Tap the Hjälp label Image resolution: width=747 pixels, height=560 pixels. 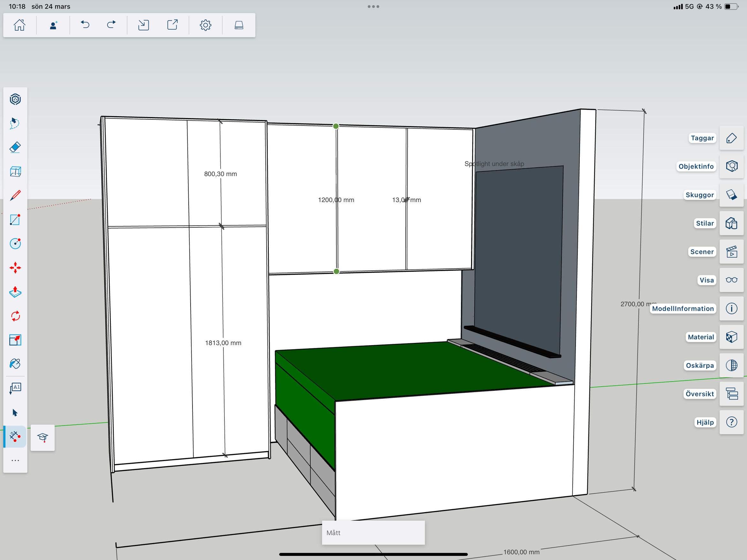705,422
